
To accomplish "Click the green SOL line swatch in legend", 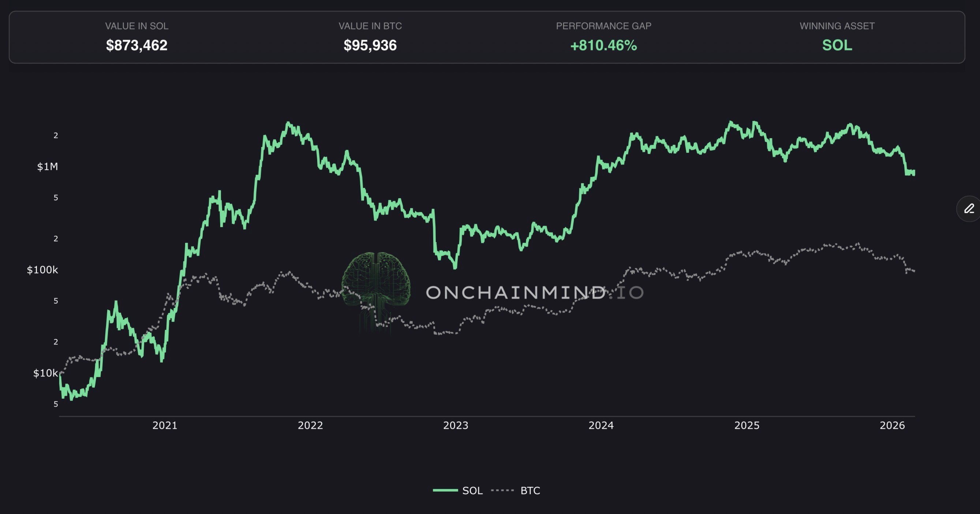I will click(x=445, y=491).
